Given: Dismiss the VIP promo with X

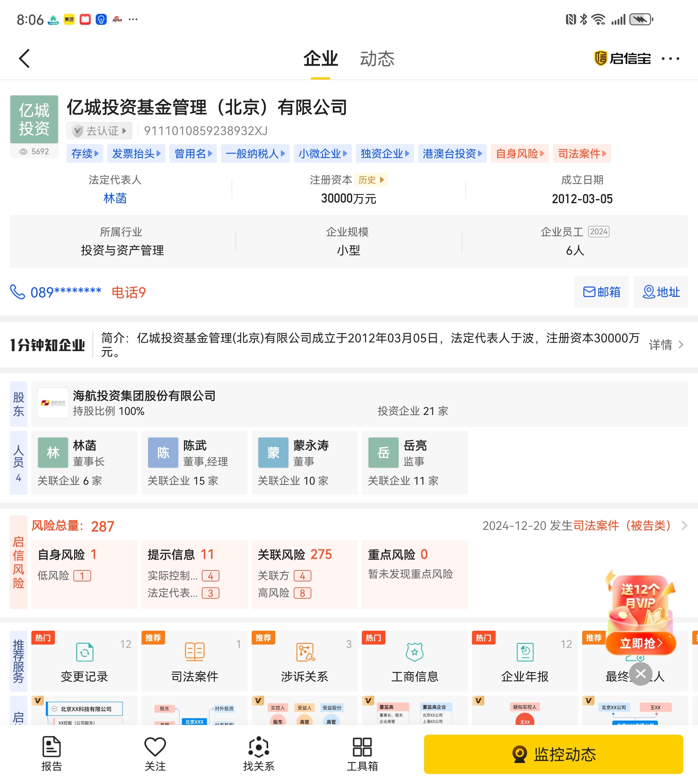Looking at the screenshot, I should click(640, 673).
